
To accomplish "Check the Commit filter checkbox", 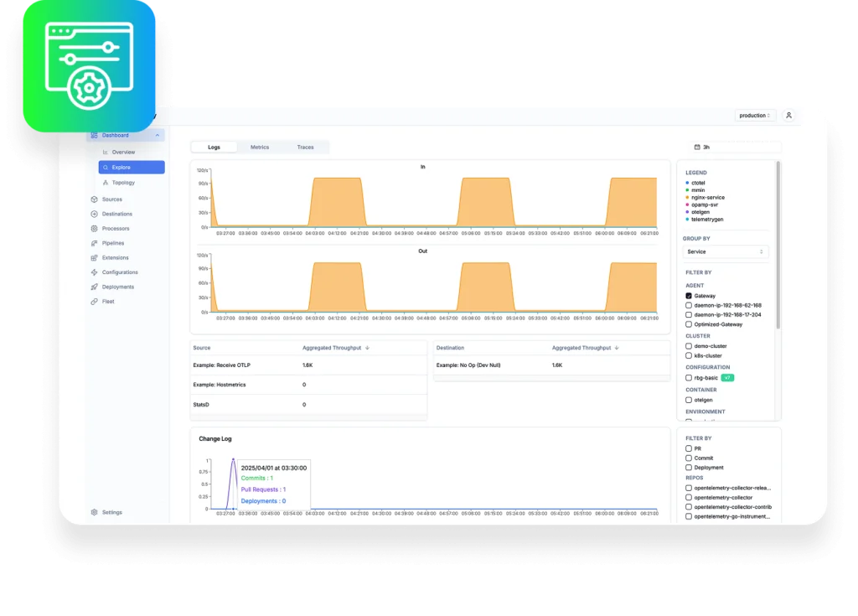I will (x=689, y=458).
